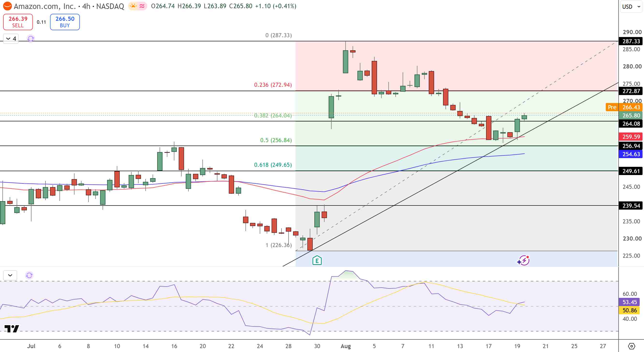Collapse the indicator legend showing 4
Viewport: 644px width, 352px height.
11,38
